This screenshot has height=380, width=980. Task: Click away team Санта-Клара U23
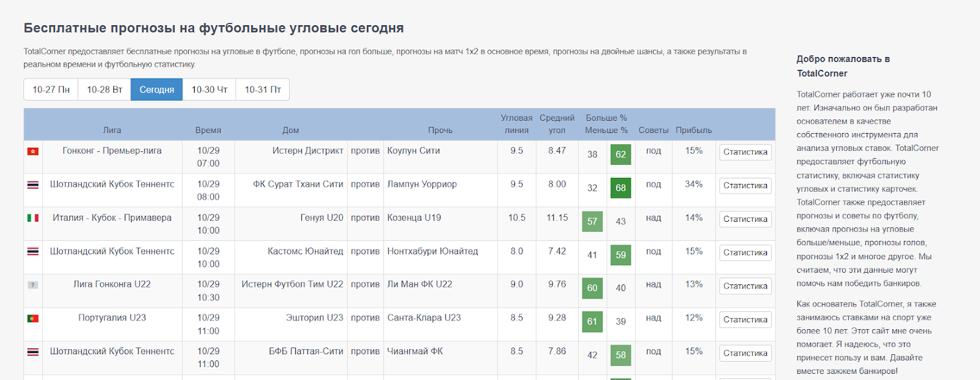point(424,317)
